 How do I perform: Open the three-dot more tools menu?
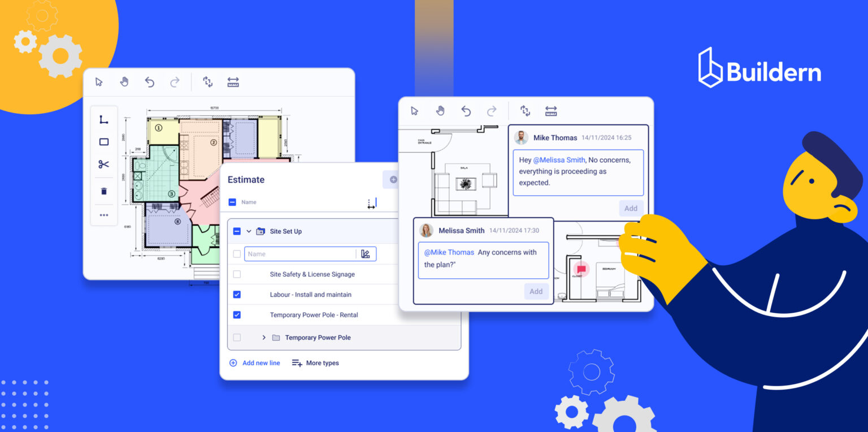coord(104,215)
